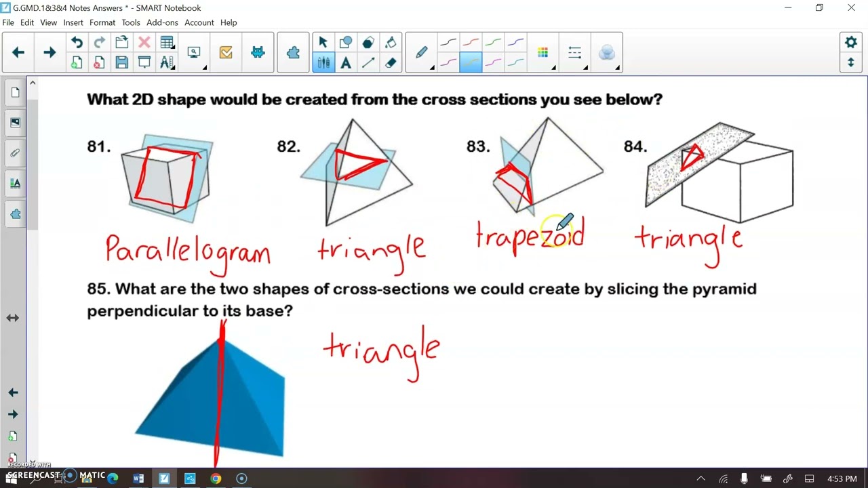Screen dimensions: 868x488
Task: Open the Account menu
Action: [x=199, y=22]
